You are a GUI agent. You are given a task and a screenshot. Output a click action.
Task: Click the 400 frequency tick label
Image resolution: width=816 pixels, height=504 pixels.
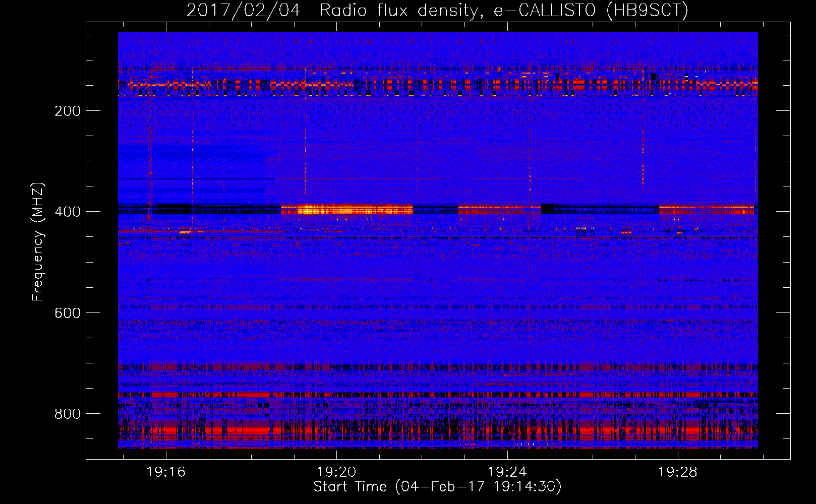coord(68,212)
